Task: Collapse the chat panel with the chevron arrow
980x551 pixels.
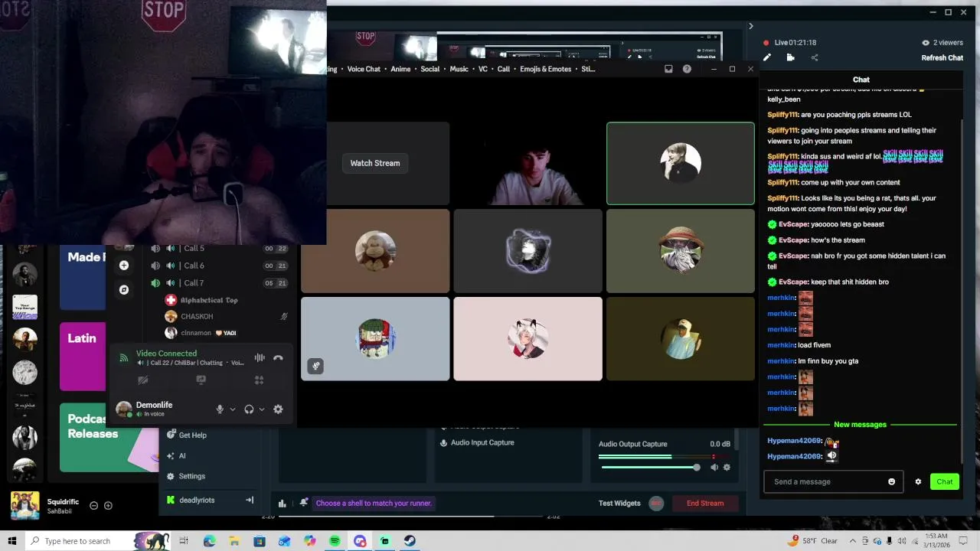Action: (x=750, y=26)
